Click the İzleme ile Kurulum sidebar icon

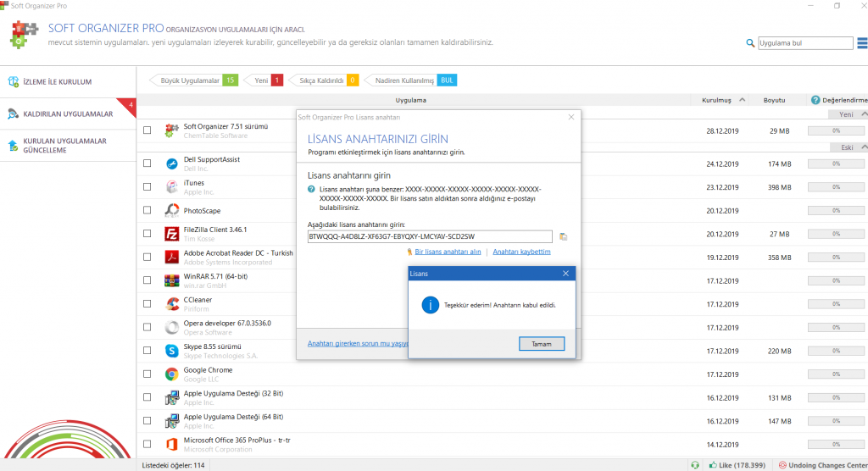point(13,82)
